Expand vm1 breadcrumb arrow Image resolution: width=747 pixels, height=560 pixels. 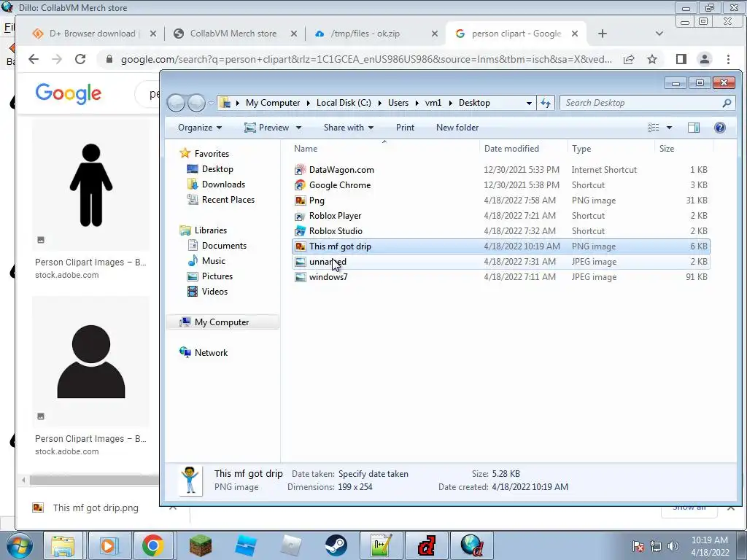click(450, 103)
